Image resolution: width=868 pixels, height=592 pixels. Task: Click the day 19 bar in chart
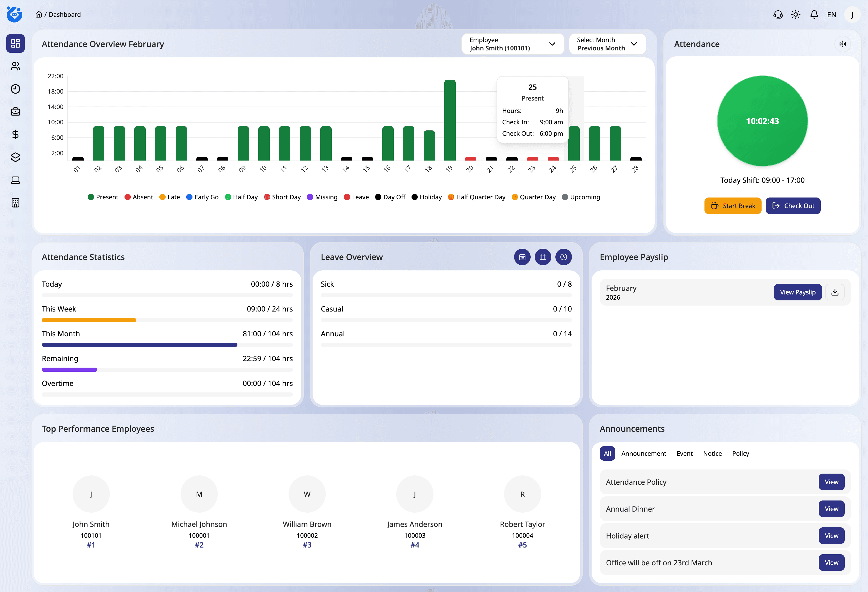click(450, 120)
